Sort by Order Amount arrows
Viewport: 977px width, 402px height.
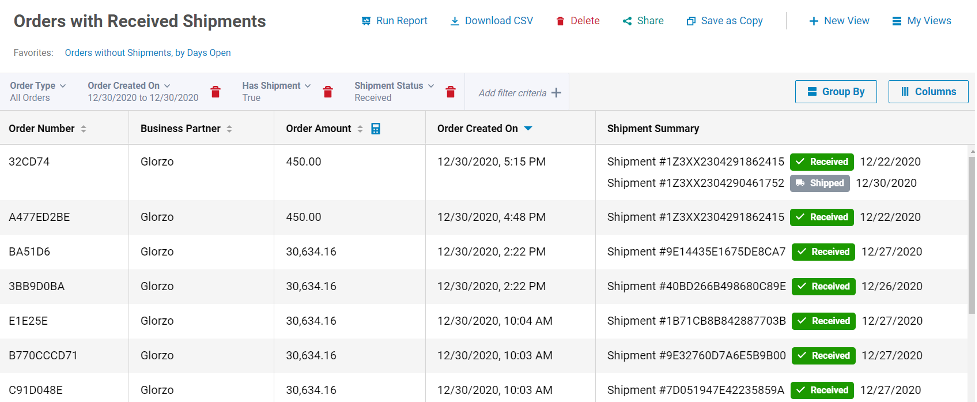point(360,129)
